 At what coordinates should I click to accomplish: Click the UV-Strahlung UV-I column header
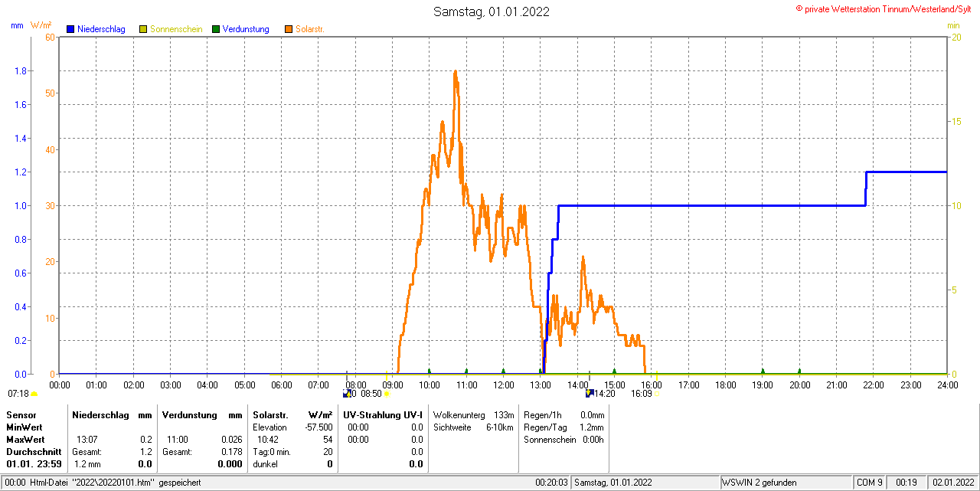click(x=383, y=414)
